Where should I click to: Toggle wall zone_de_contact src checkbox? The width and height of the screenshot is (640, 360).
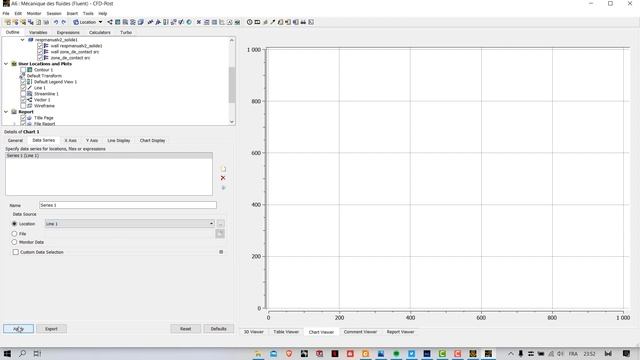pos(40,52)
